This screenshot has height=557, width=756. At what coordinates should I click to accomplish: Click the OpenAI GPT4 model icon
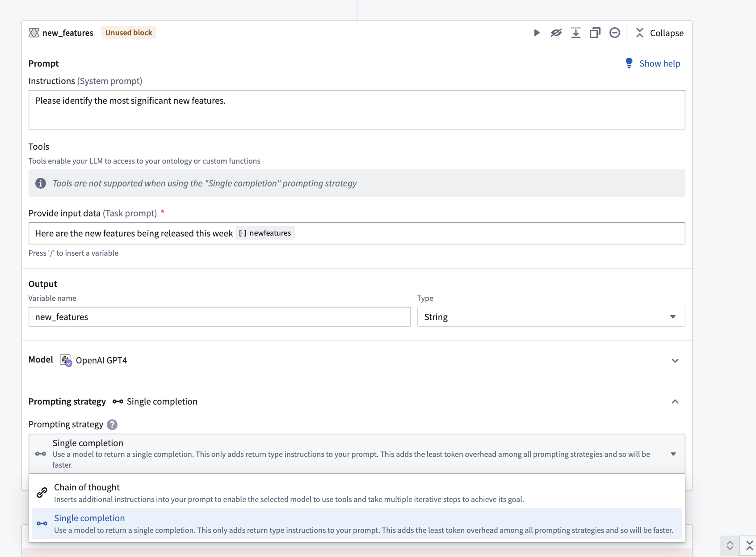(x=66, y=360)
